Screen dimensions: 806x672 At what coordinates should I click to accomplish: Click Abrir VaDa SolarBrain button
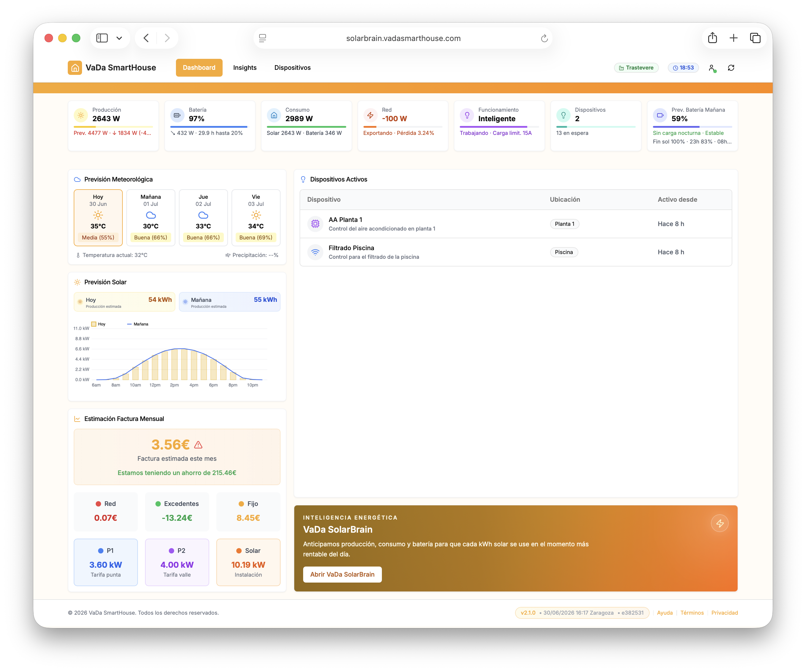point(342,574)
